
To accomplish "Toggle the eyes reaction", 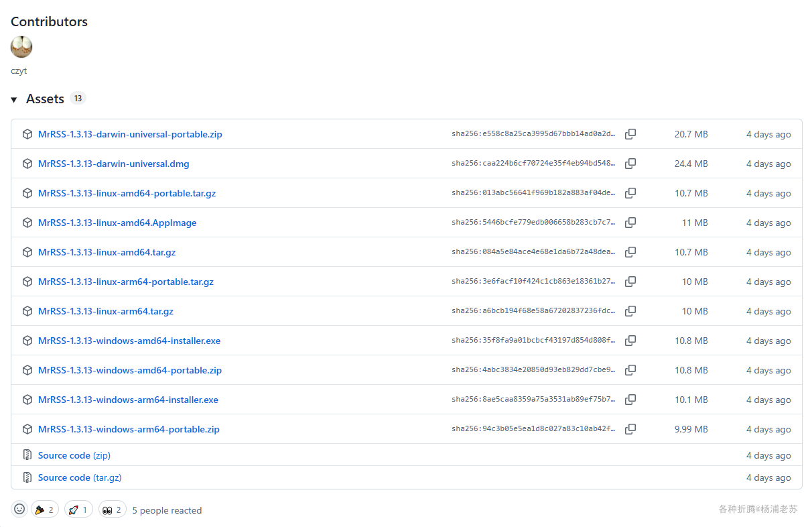I will tap(113, 510).
